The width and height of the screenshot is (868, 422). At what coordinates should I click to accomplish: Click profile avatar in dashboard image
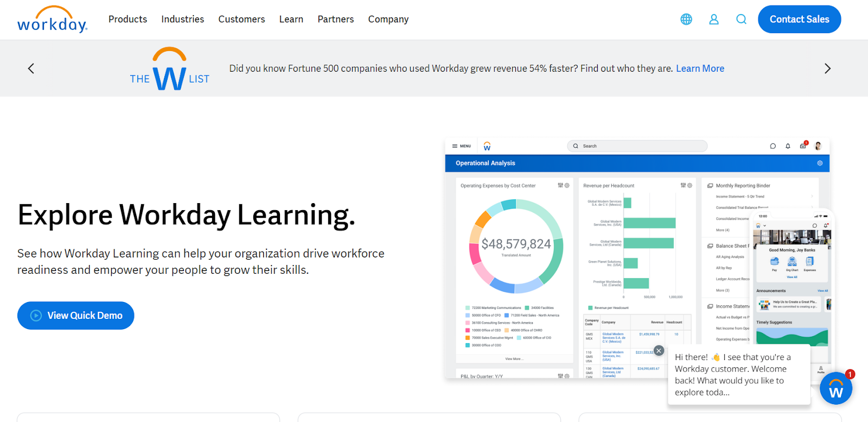[x=818, y=146]
